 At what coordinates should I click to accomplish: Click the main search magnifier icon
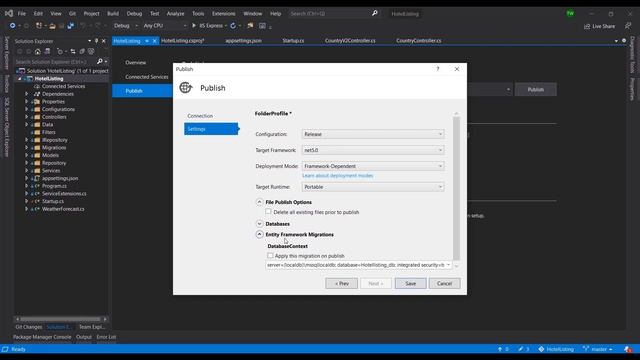[375, 13]
